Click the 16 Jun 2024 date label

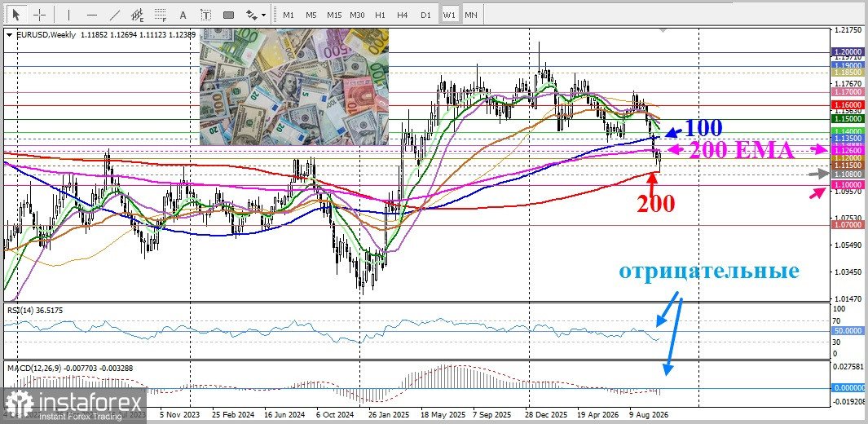(284, 414)
